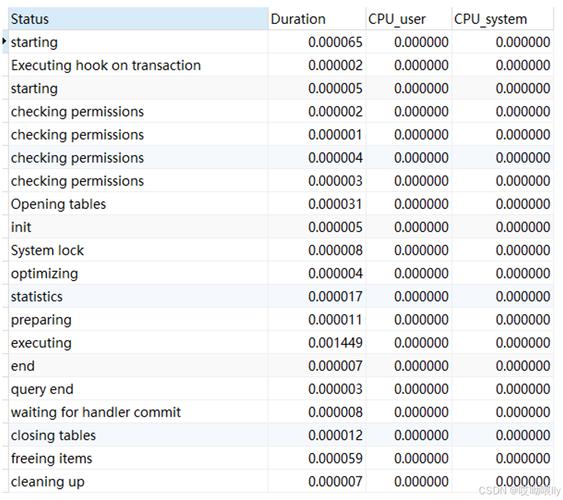Select 'checking permissions' with duration 0.000001
The image size is (563, 500).
[138, 135]
